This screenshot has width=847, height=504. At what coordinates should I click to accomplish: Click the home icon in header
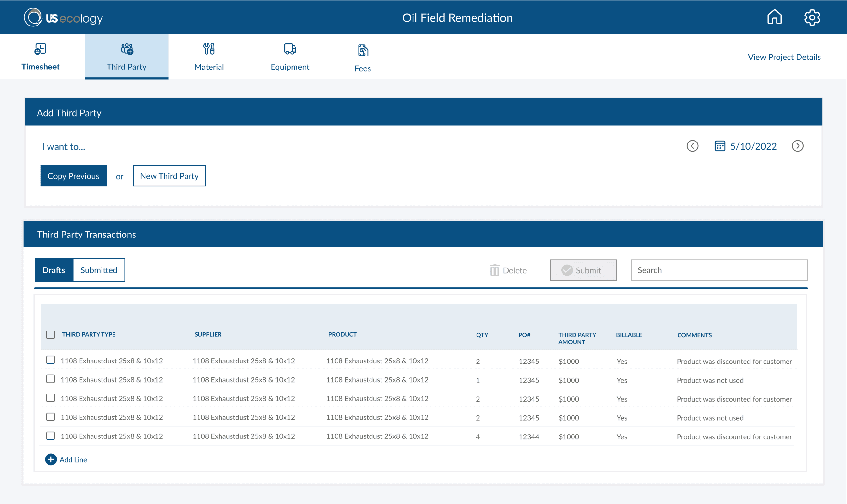[x=774, y=17]
